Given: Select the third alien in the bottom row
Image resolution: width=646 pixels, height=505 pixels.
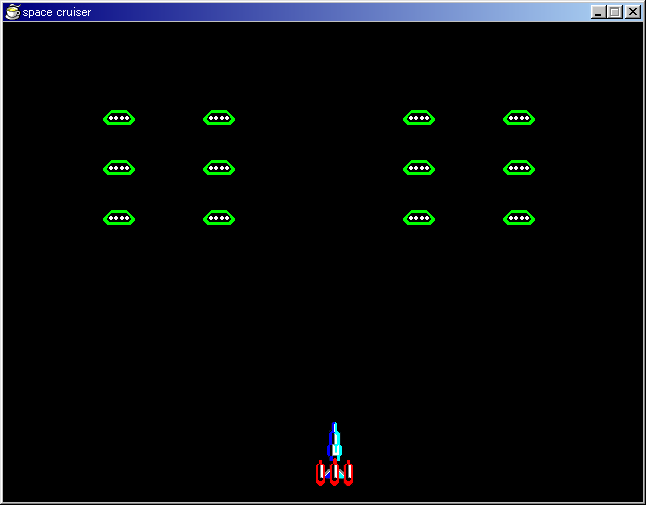Looking at the screenshot, I should click(x=419, y=218).
